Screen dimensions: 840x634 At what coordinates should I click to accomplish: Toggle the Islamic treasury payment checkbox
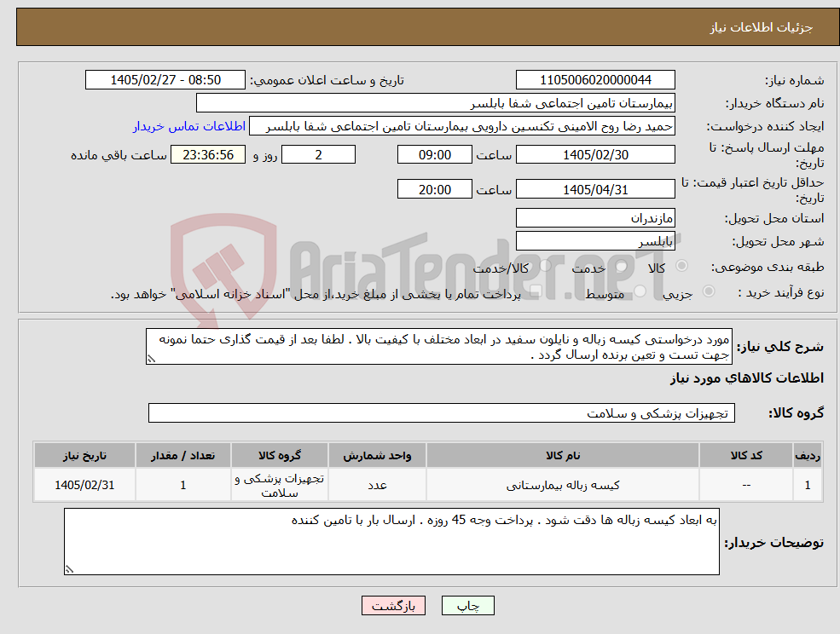pyautogui.click(x=536, y=291)
